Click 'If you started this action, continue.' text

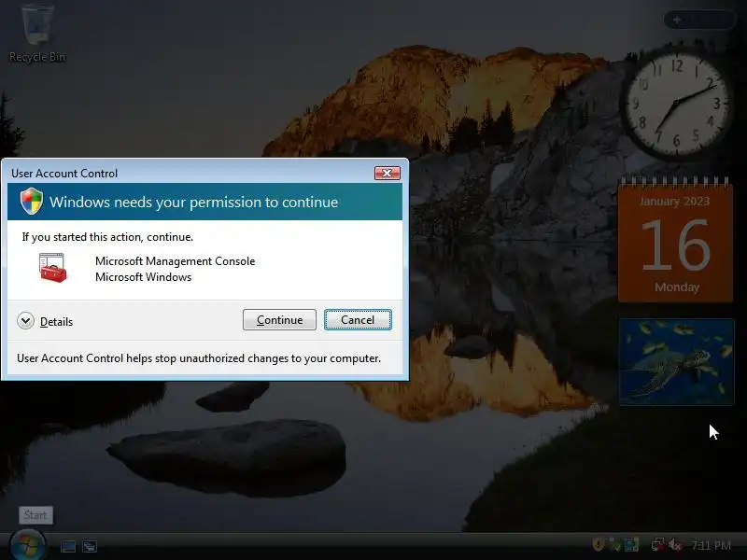coord(107,237)
